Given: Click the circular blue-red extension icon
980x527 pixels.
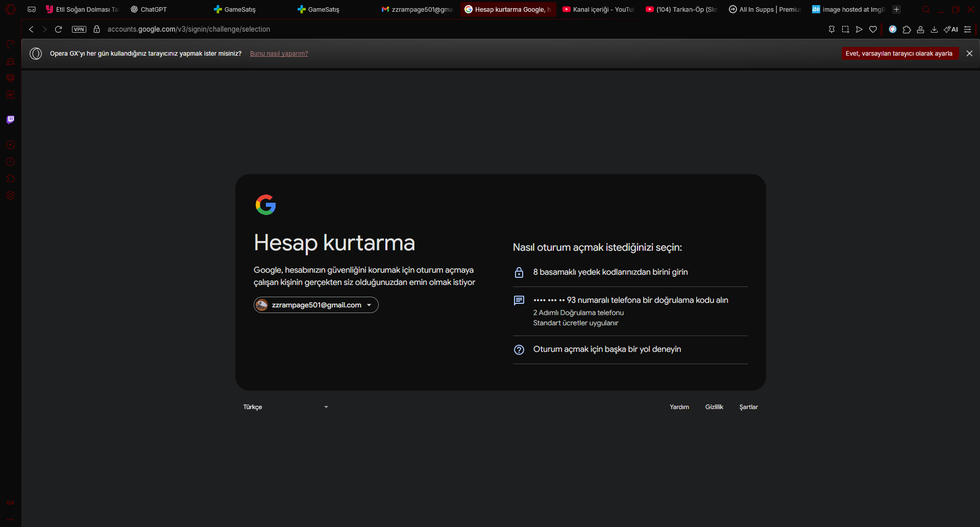Looking at the screenshot, I should (893, 29).
